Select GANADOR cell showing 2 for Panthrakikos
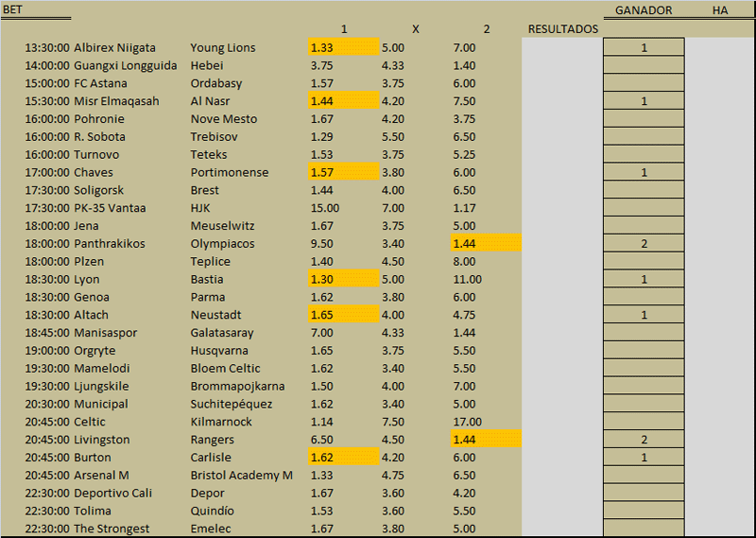The height and width of the screenshot is (538, 756). (x=644, y=243)
